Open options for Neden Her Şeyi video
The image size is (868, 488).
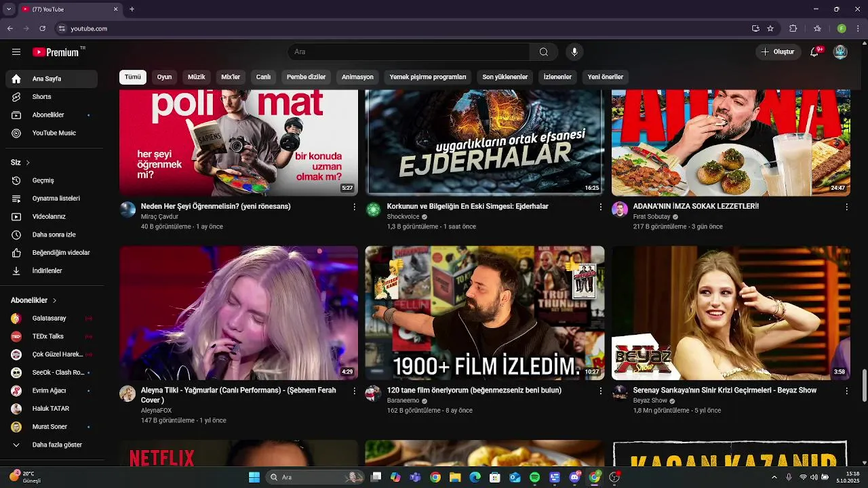354,207
